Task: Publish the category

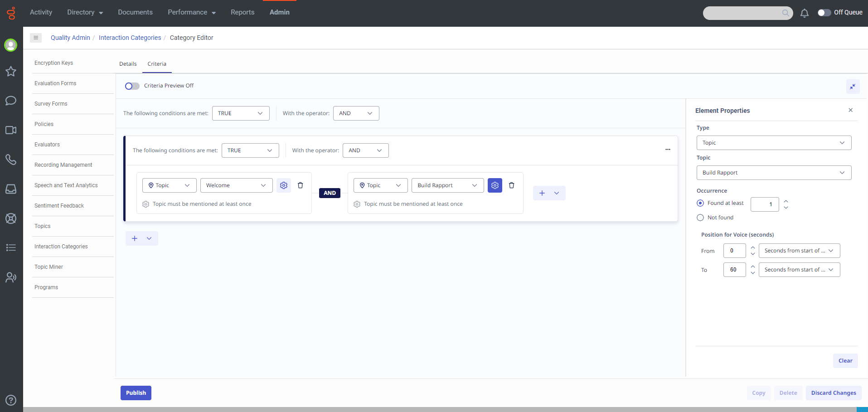Action: tap(136, 393)
